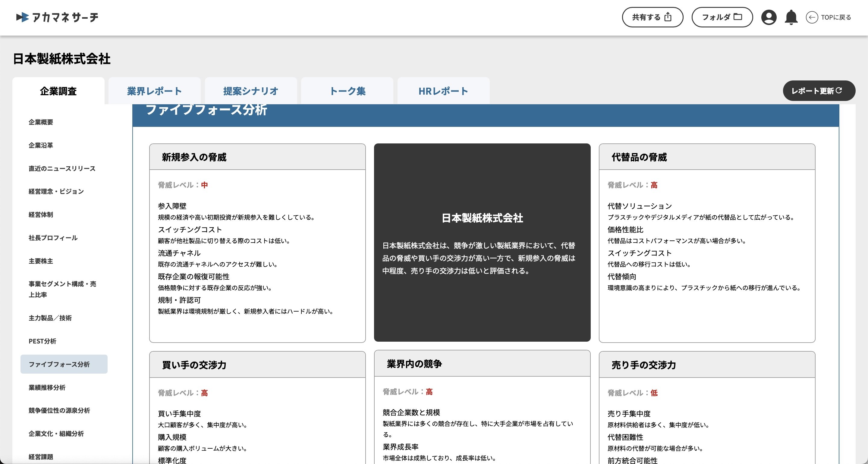
Task: Open 直近のニュースリリース section
Action: pos(62,168)
